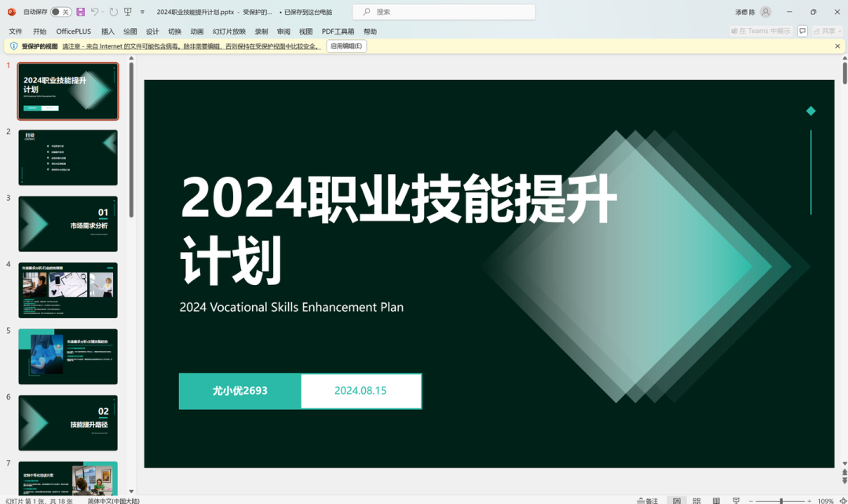Open the PDF工具箱 tab

coord(338,31)
